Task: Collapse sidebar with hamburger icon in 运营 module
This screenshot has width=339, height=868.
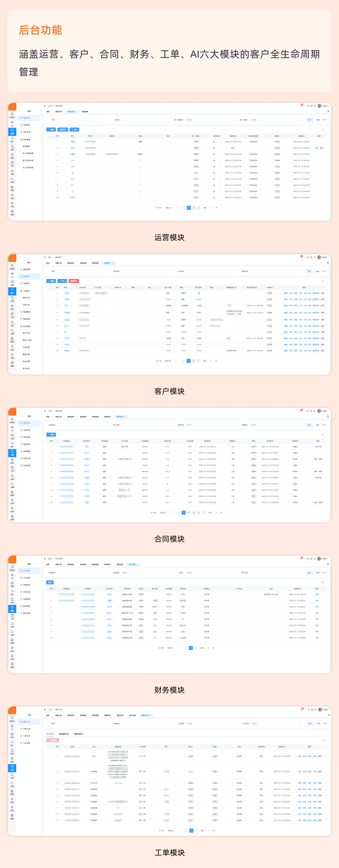Action: [45, 106]
